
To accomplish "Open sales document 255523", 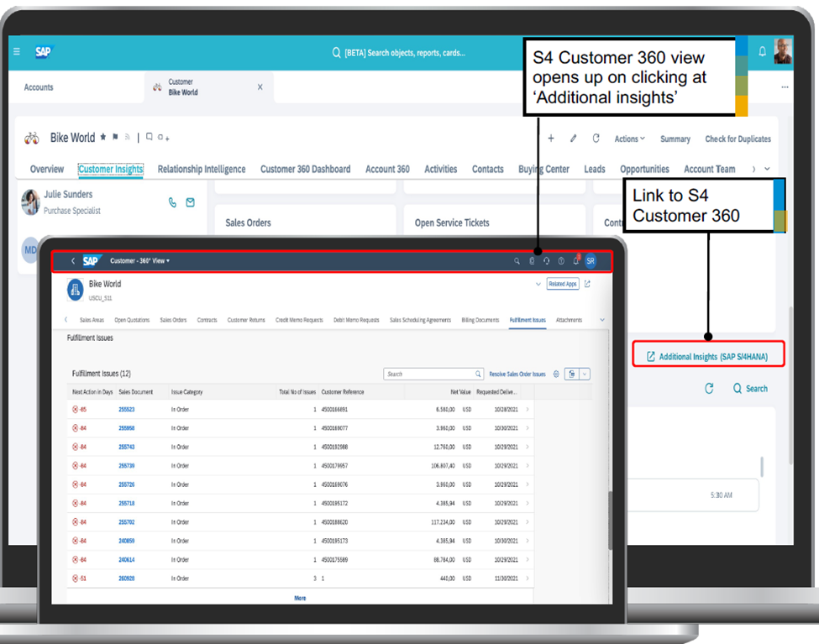I will tap(126, 410).
